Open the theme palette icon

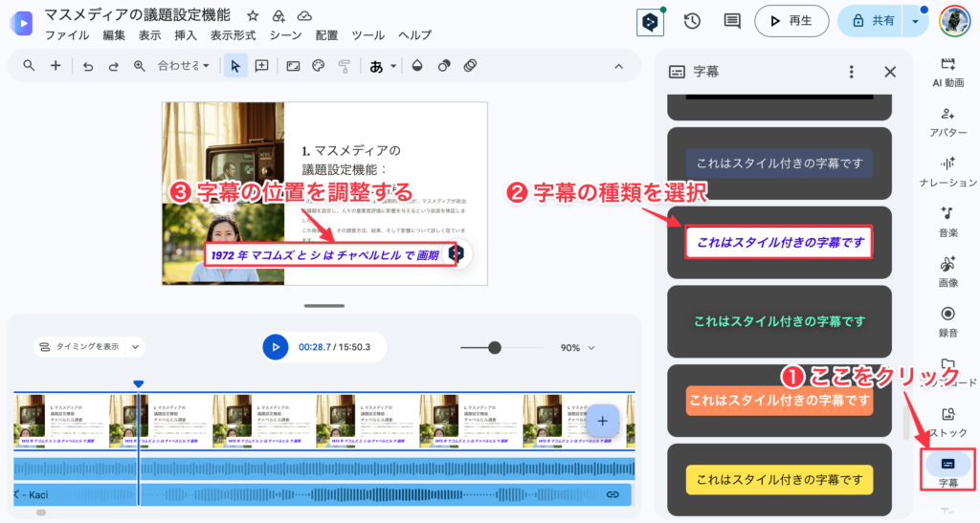(x=319, y=66)
